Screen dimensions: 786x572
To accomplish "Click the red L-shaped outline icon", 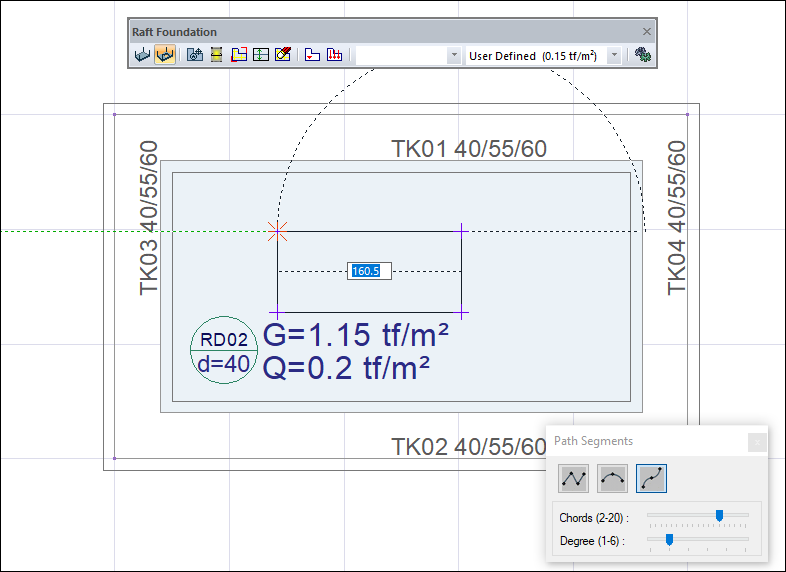I will [x=312, y=55].
